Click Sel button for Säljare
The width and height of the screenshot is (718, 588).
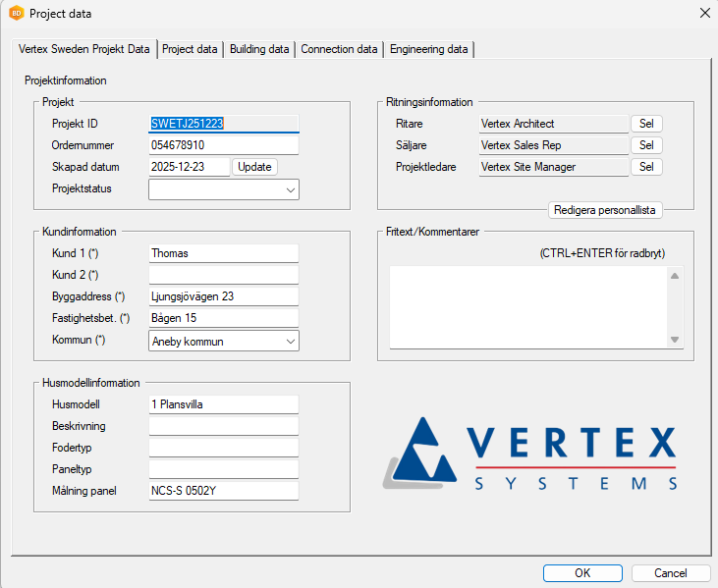646,145
